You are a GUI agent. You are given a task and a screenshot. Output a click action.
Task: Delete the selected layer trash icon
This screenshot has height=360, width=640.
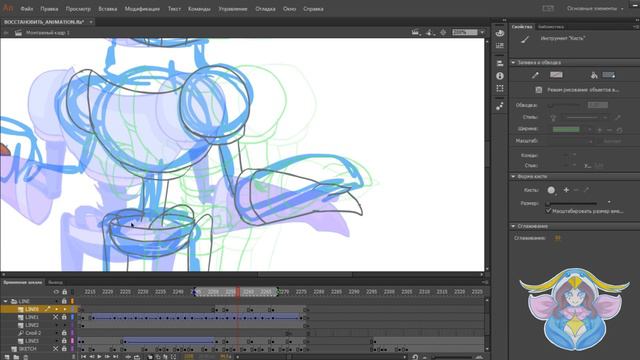tap(25, 357)
